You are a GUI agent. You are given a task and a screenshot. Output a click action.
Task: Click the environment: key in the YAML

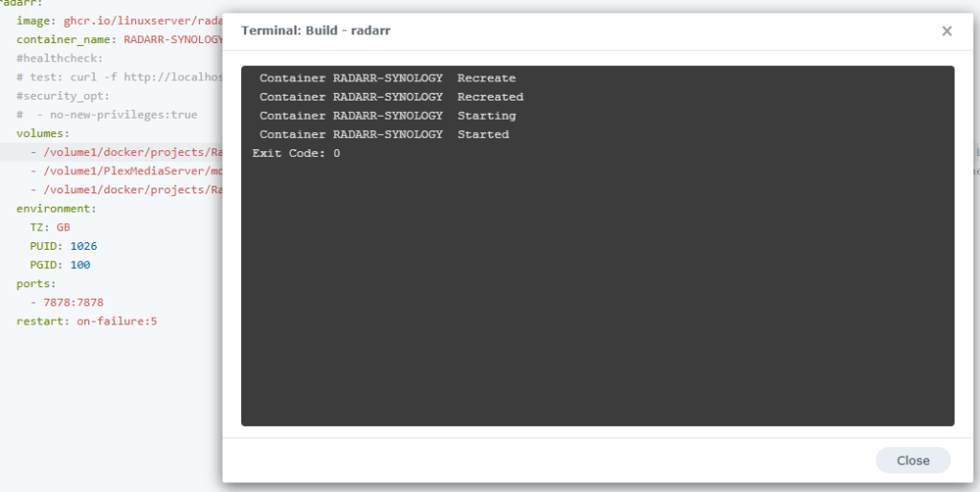[x=56, y=208]
